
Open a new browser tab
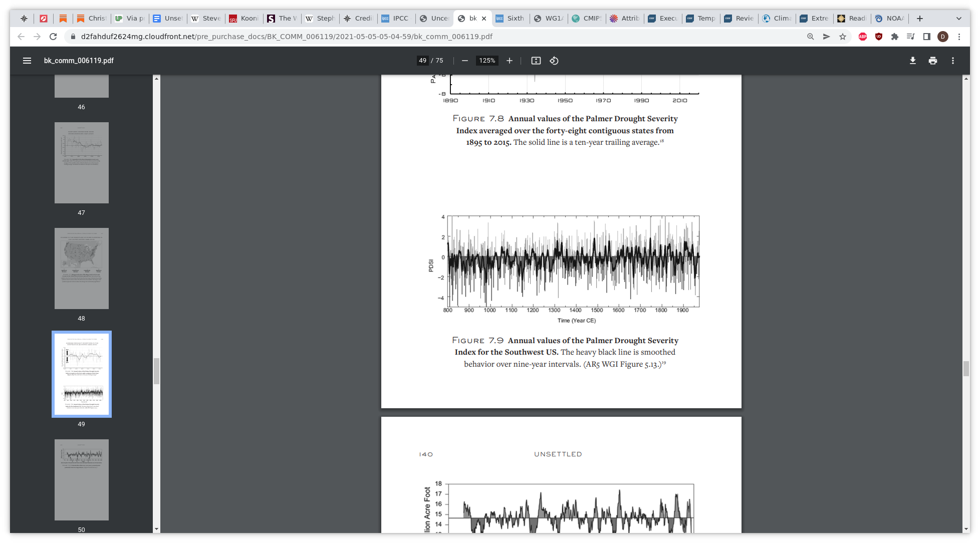click(x=920, y=19)
